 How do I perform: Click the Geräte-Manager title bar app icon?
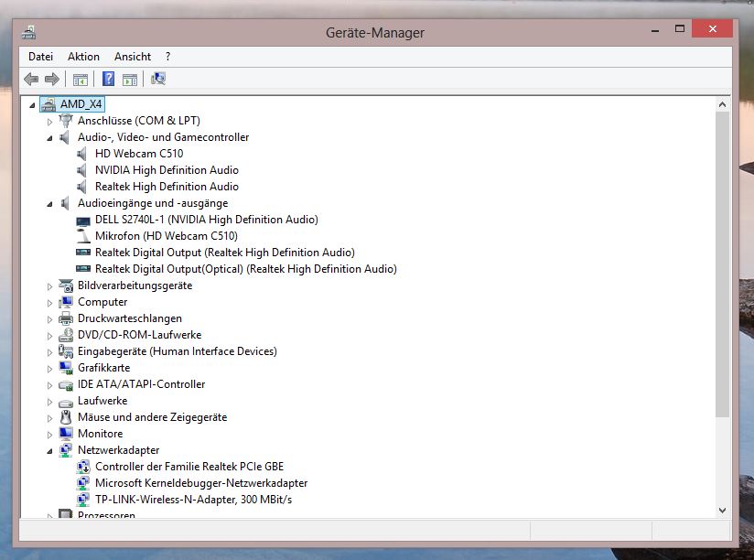coord(29,33)
